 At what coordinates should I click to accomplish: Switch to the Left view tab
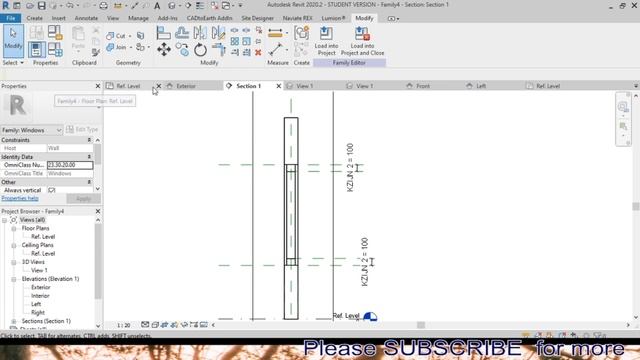pyautogui.click(x=481, y=86)
